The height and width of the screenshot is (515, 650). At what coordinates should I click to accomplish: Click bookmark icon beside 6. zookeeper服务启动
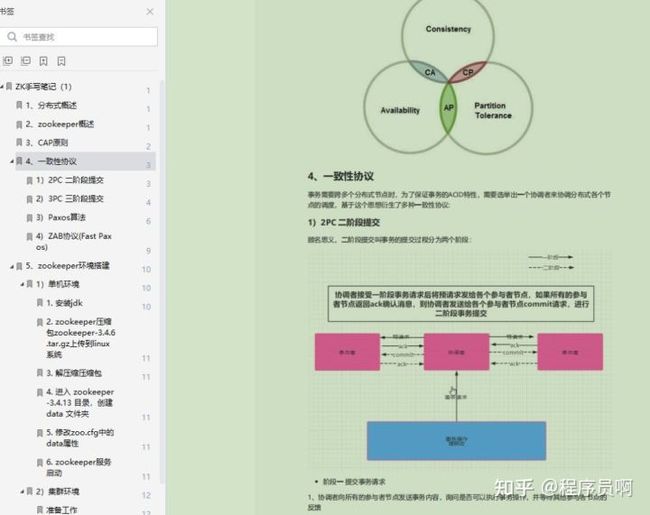[40, 462]
